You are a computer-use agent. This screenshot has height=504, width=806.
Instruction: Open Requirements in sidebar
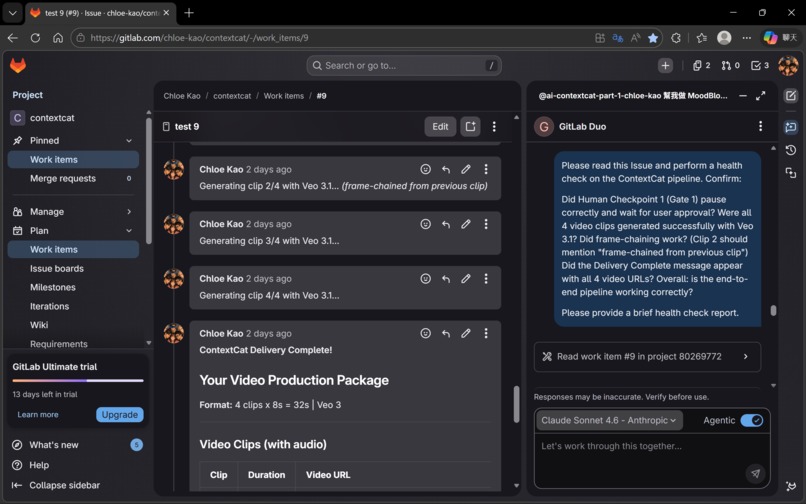(73, 344)
